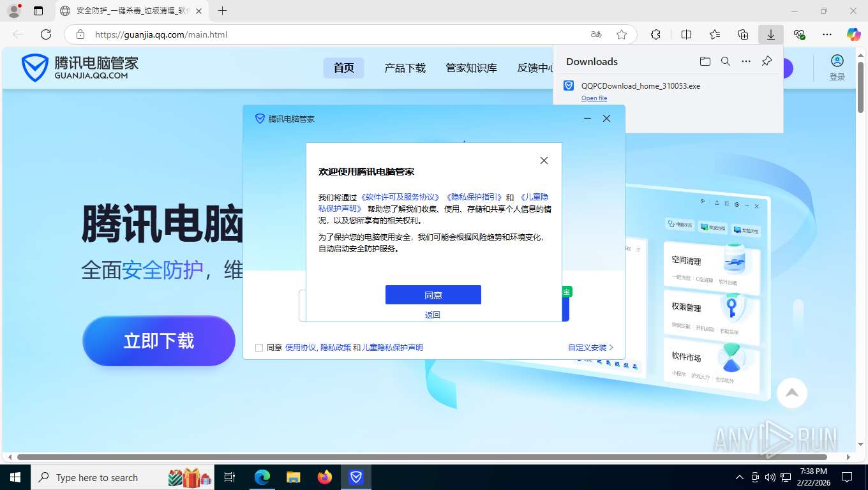The width and height of the screenshot is (868, 490).
Task: Open the tab actions menu icon
Action: pyautogui.click(x=38, y=11)
